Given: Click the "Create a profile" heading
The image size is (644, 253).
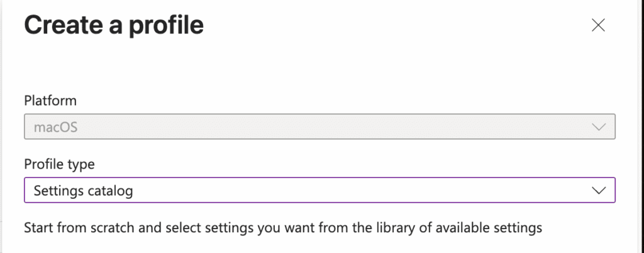Looking at the screenshot, I should click(113, 25).
